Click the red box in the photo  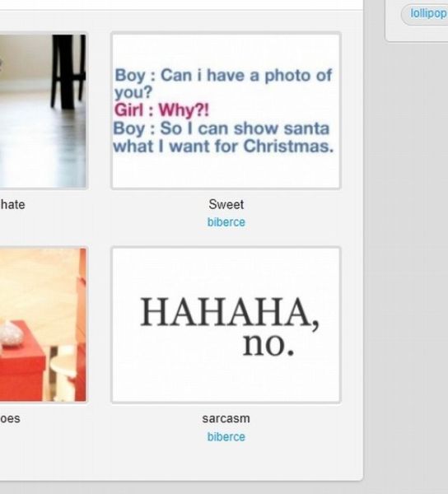[x=22, y=361]
